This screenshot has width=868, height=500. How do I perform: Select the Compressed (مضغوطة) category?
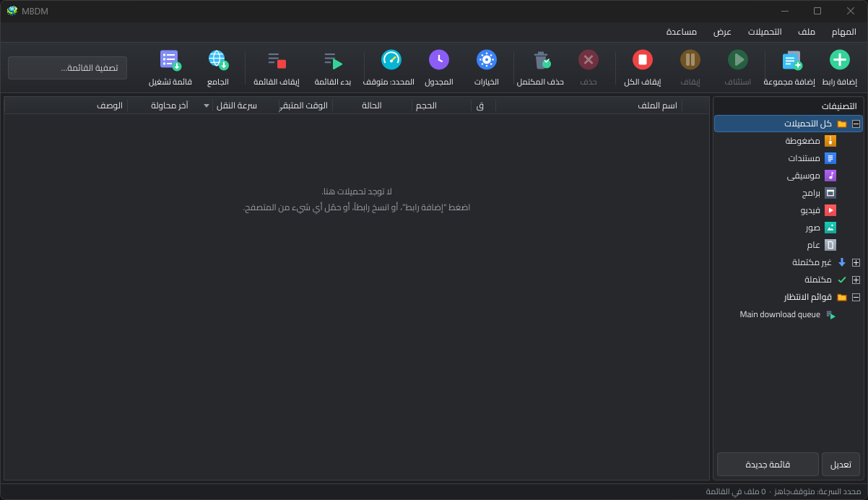click(788, 141)
